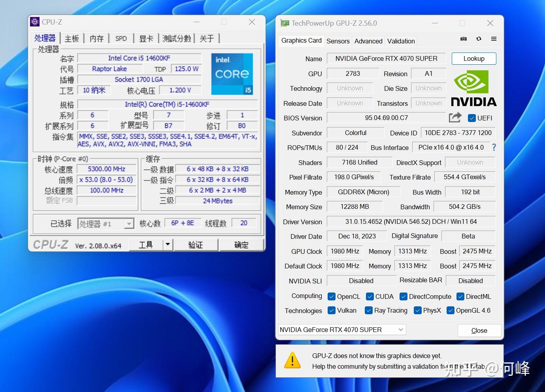
Task: Expand the 工具 dropdown arrow in CPU-Z
Action: pyautogui.click(x=167, y=244)
